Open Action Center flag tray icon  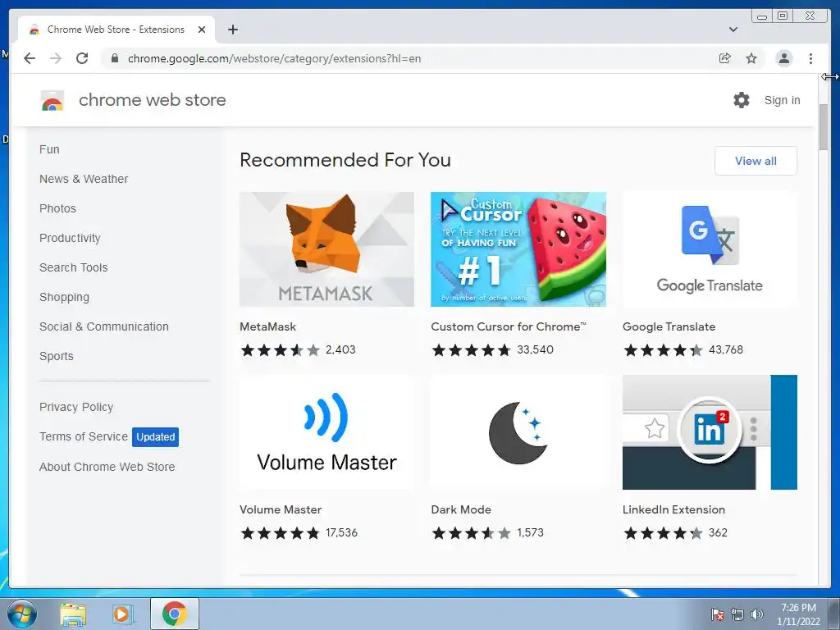[717, 614]
